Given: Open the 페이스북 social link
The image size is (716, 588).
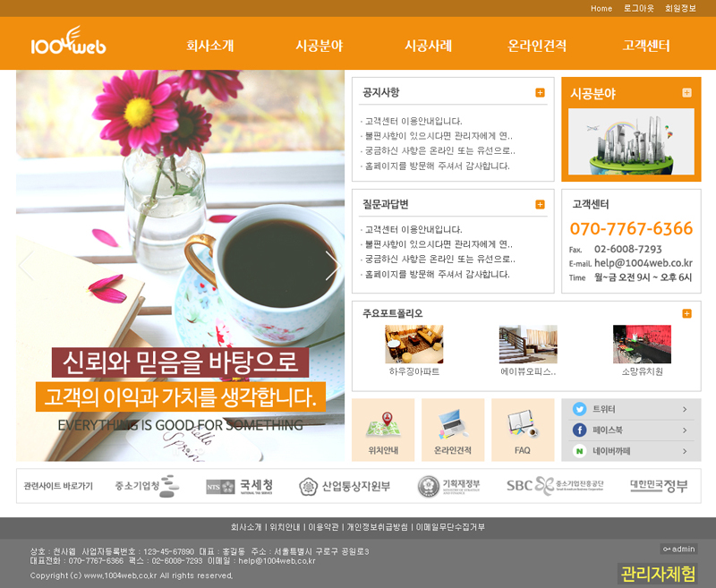Looking at the screenshot, I should 631,430.
